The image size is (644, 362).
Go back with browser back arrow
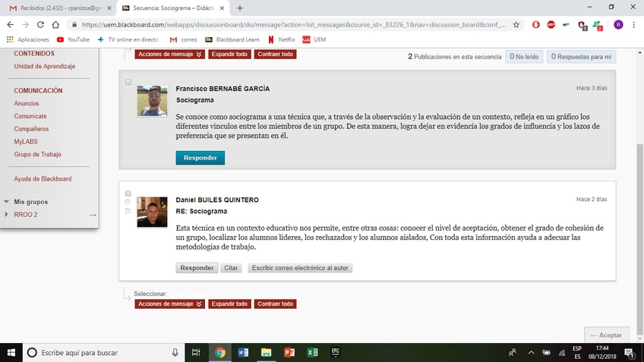pos(11,24)
